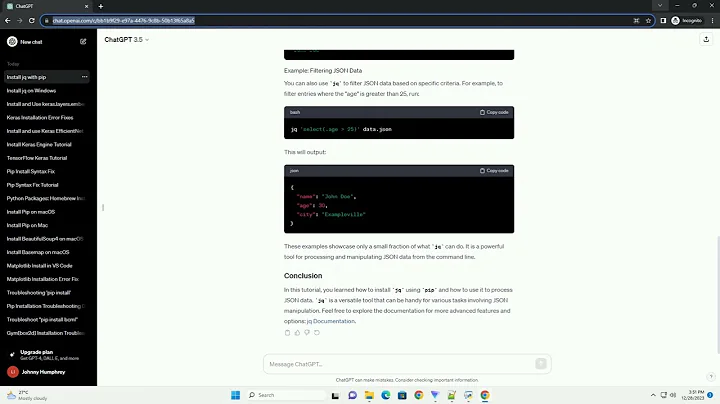The width and height of the screenshot is (720, 404).
Task: Click the browser side panel icon
Action: click(x=663, y=21)
